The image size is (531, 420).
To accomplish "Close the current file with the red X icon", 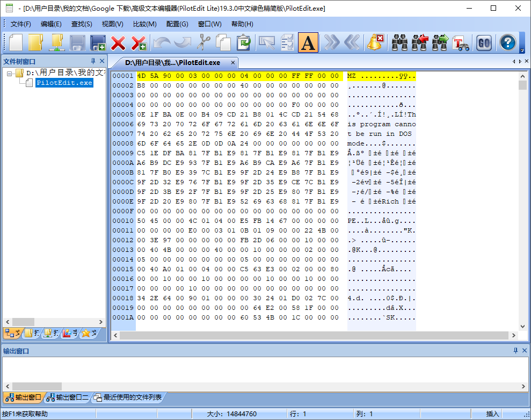I will (x=118, y=42).
